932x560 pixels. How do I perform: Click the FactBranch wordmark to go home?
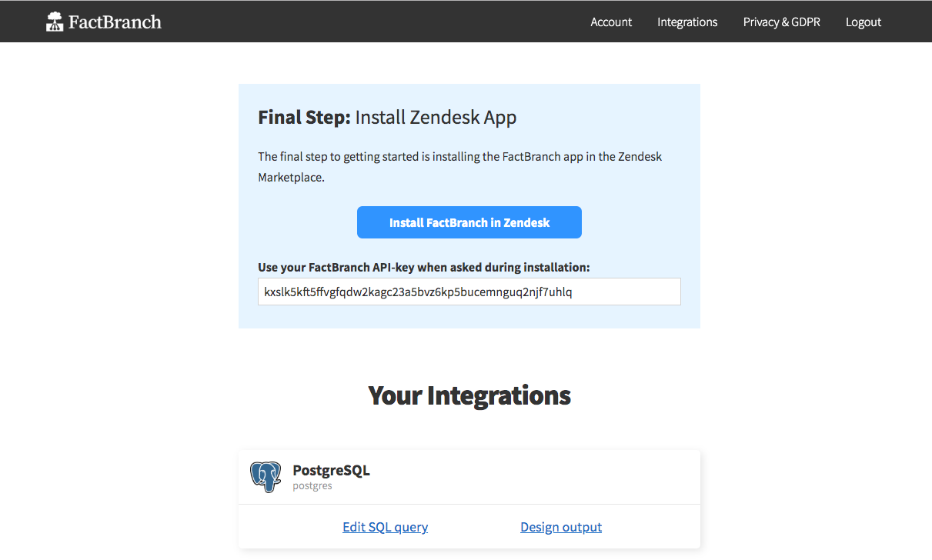115,21
